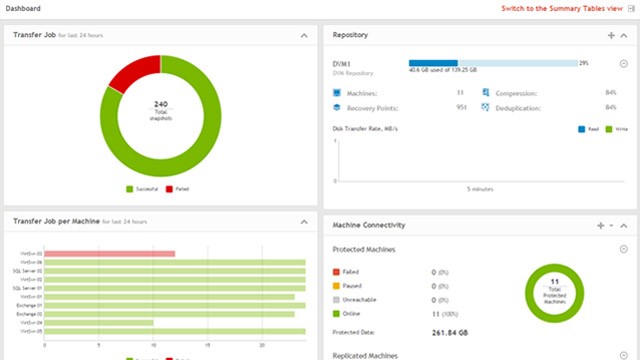The image size is (640, 360).
Task: Click the Recovery Points stack icon
Action: pyautogui.click(x=337, y=107)
